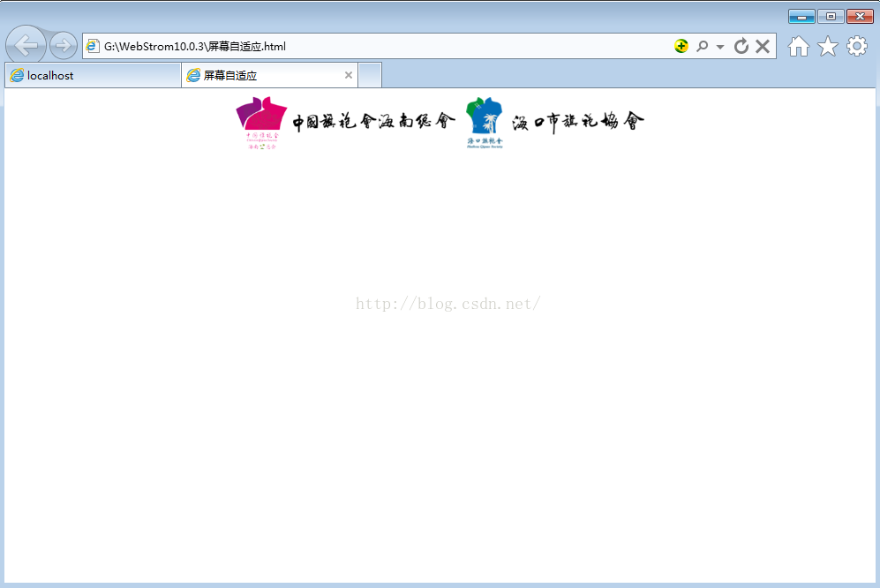Viewport: 880px width, 588px height.
Task: Open a new tab with the blank tab button
Action: [370, 75]
